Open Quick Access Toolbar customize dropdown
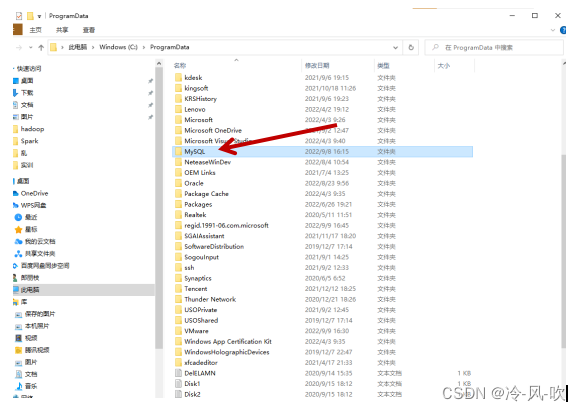Image resolution: width=581 pixels, height=411 pixels. (39, 16)
